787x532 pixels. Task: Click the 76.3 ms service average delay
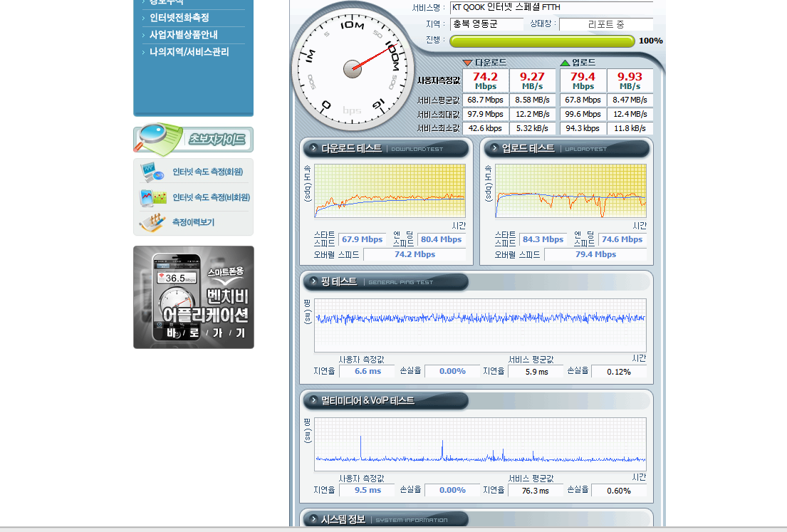pos(536,491)
